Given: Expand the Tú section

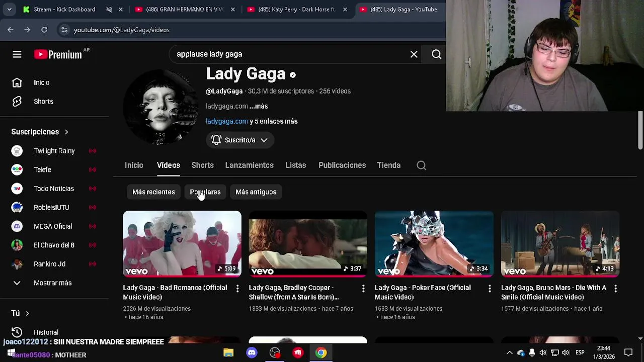Looking at the screenshot, I should tap(20, 313).
